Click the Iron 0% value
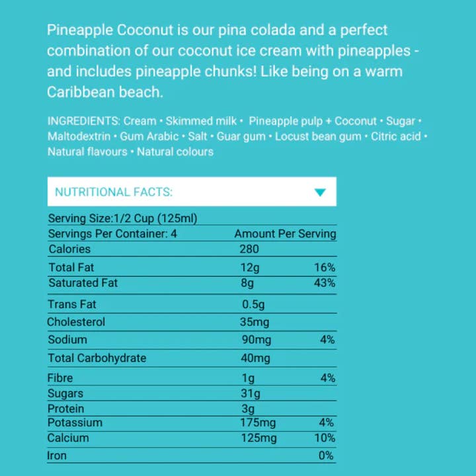Screen dimensions: 476x476 [x=326, y=456]
